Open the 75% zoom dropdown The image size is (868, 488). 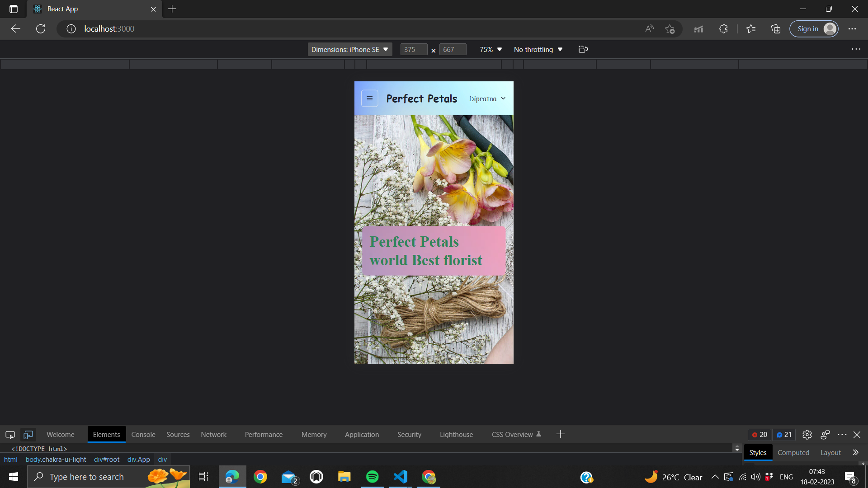point(491,49)
